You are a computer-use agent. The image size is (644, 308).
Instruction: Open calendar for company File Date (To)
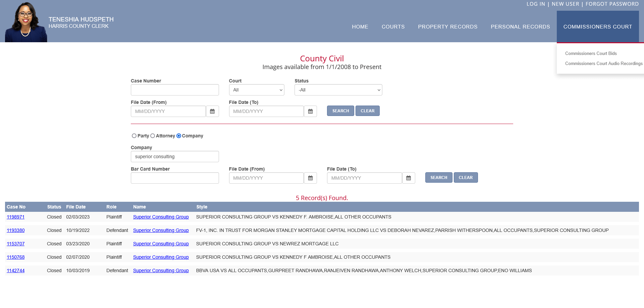[x=409, y=178]
